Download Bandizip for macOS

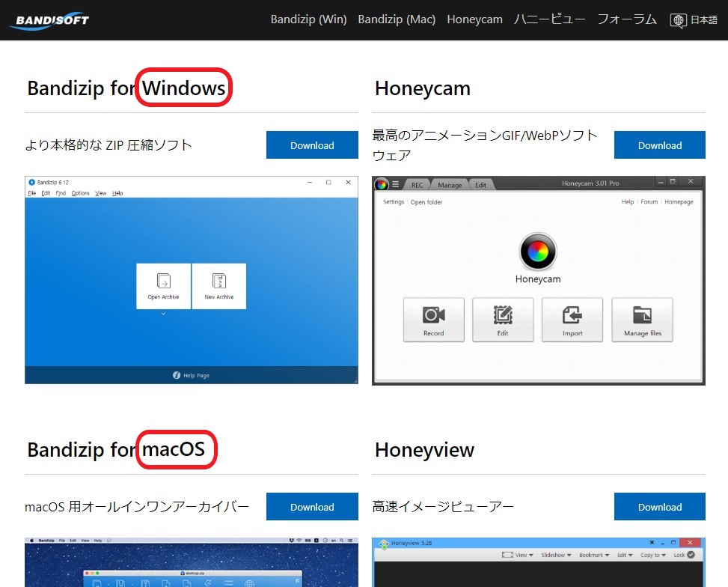pos(312,507)
